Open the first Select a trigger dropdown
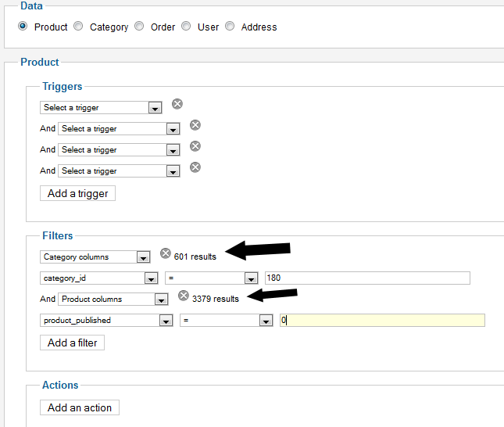The image size is (504, 427). 101,107
